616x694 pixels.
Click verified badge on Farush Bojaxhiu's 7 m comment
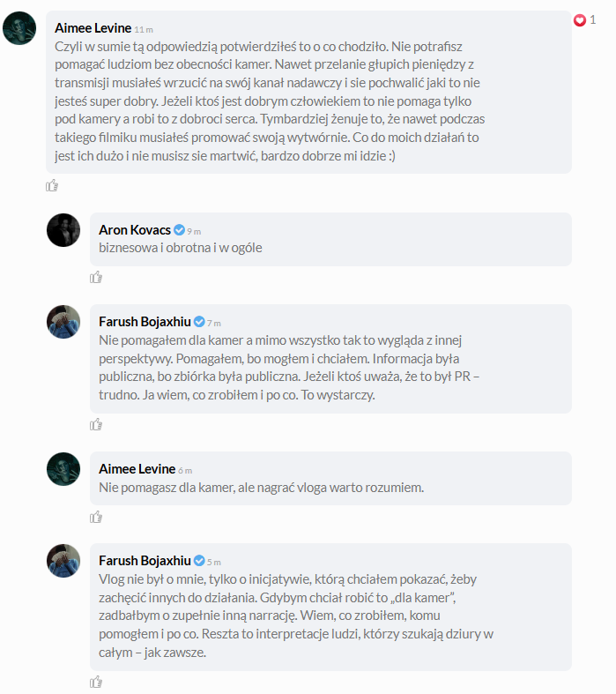tap(199, 322)
